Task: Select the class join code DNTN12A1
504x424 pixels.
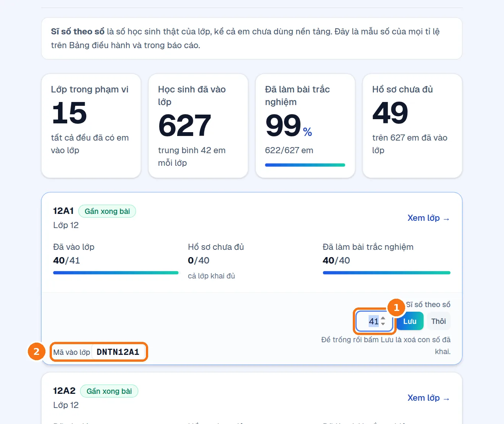Action: 118,352
